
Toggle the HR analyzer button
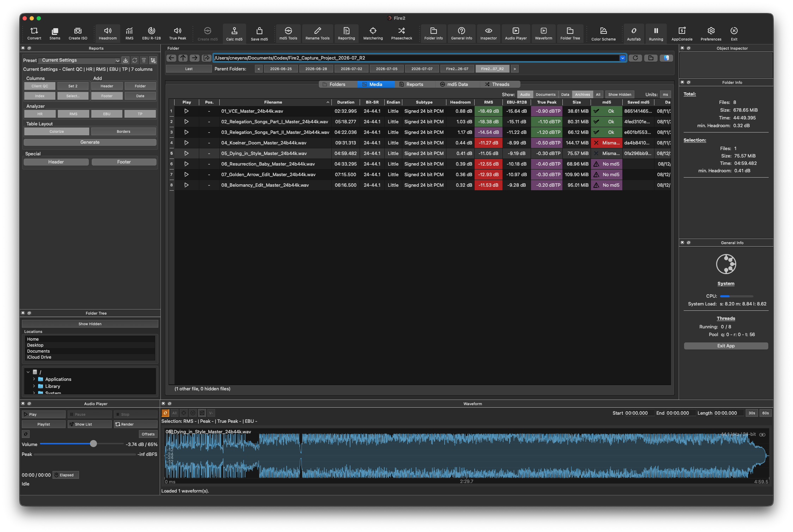point(40,114)
